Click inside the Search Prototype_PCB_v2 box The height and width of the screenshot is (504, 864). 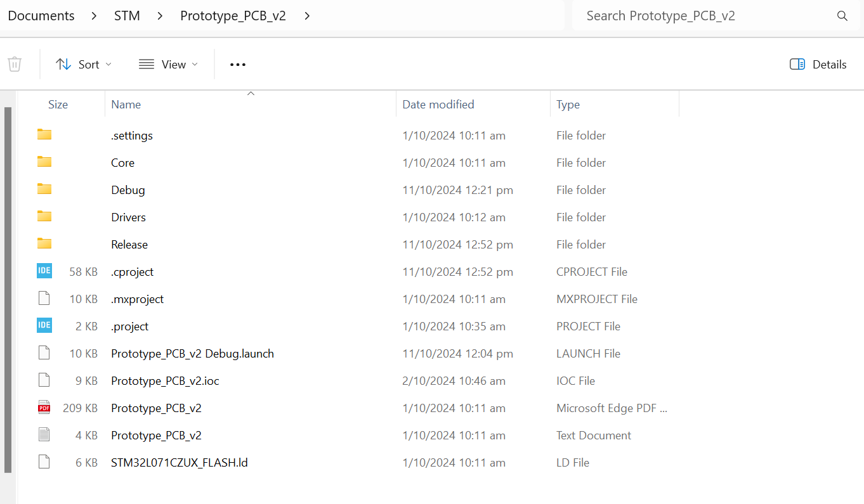661,15
